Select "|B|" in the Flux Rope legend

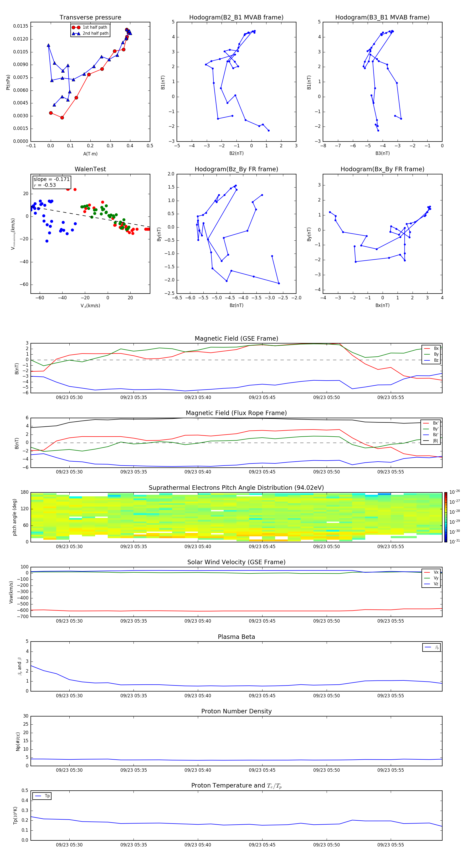(x=431, y=441)
